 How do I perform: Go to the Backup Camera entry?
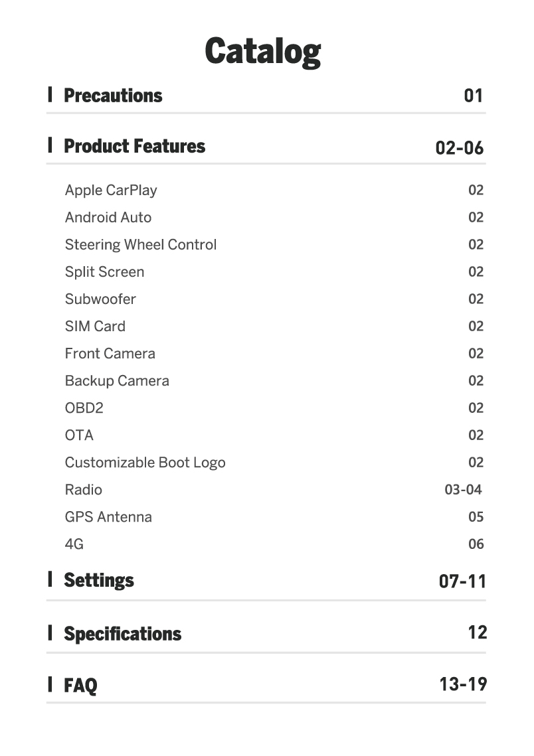(x=117, y=381)
